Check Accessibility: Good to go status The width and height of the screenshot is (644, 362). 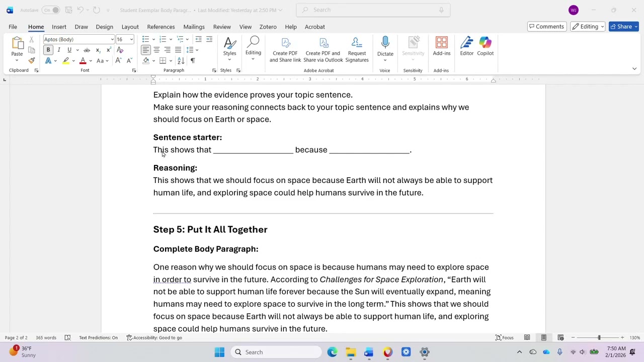click(154, 338)
